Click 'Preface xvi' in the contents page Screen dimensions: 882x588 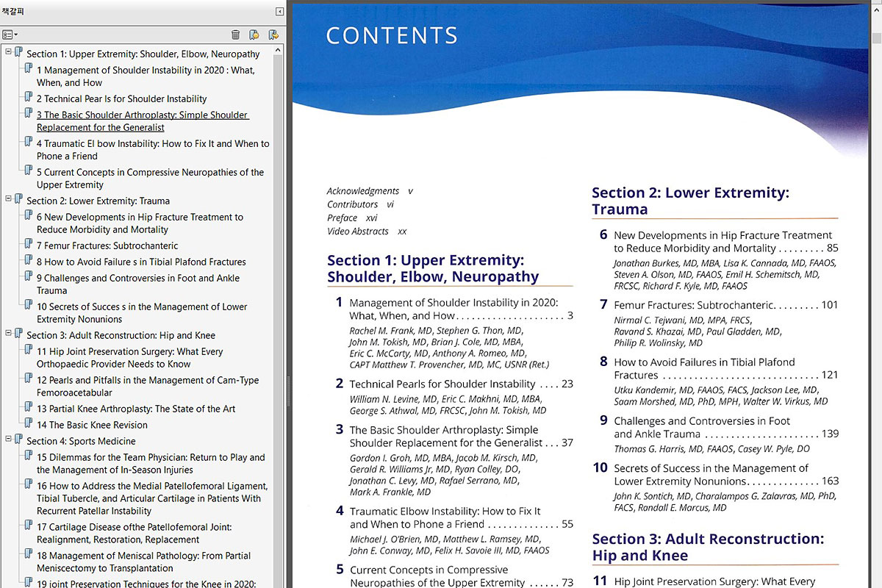352,218
